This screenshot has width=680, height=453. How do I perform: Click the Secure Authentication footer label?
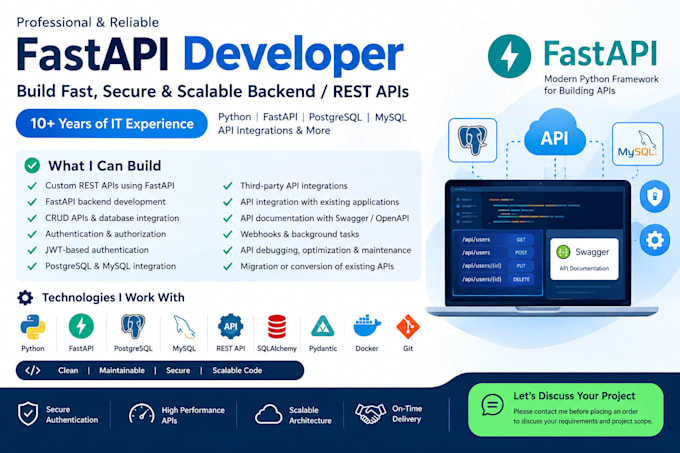72,414
